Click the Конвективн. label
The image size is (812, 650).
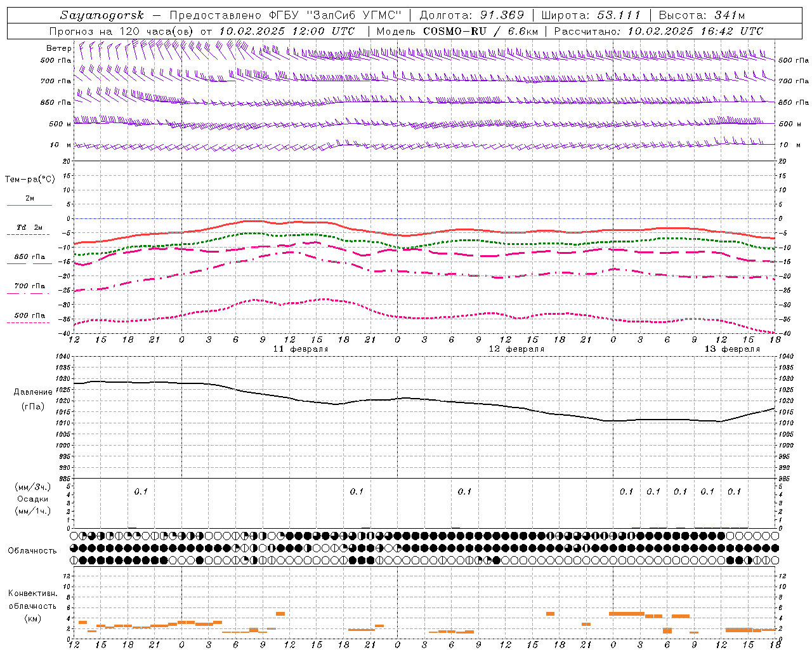[32, 594]
